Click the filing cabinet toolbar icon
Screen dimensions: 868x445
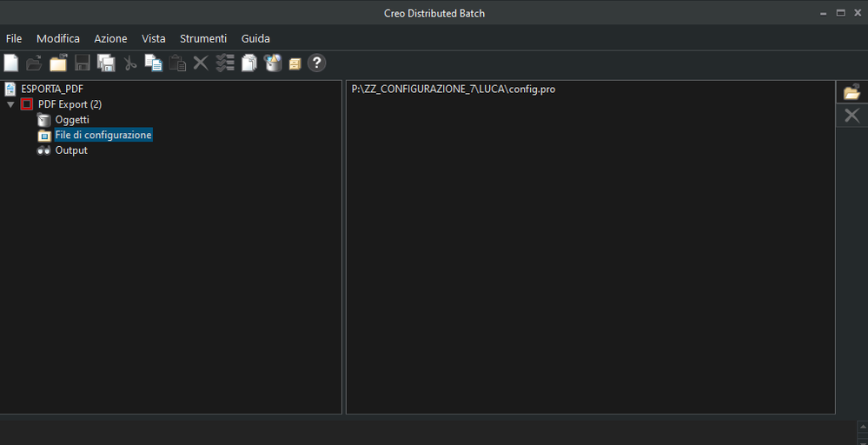pyautogui.click(x=295, y=64)
